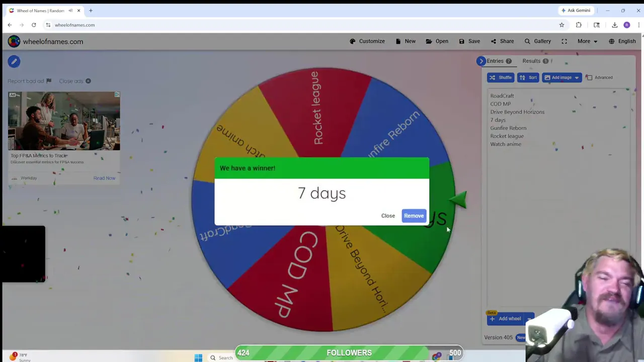Click the Windows taskbar Search box

pos(221,357)
